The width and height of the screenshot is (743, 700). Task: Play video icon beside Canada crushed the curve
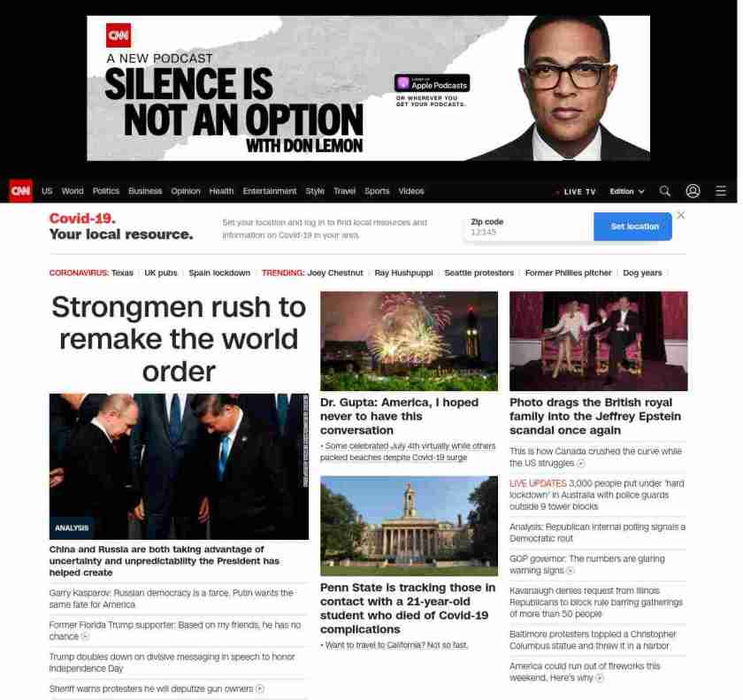coord(581,464)
